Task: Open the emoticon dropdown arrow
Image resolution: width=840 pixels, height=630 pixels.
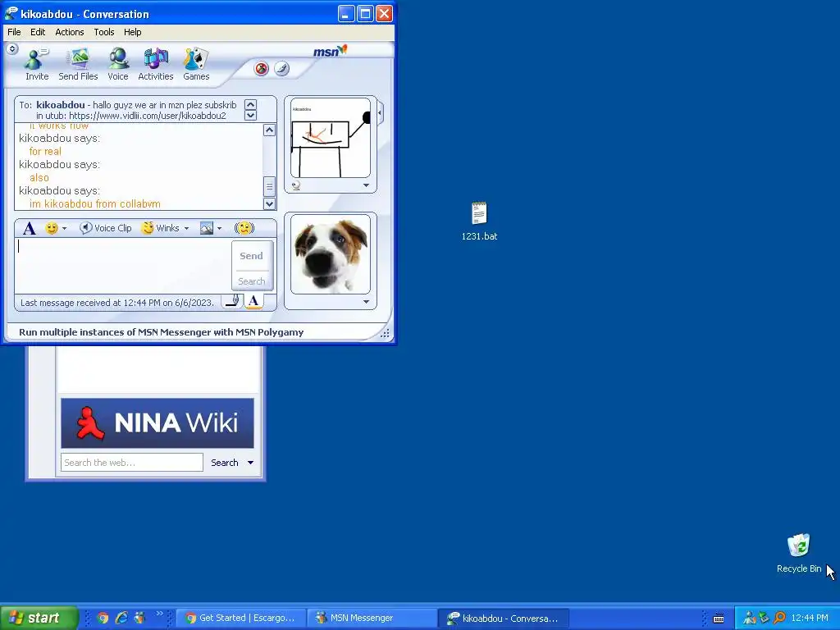Action: coord(64,229)
